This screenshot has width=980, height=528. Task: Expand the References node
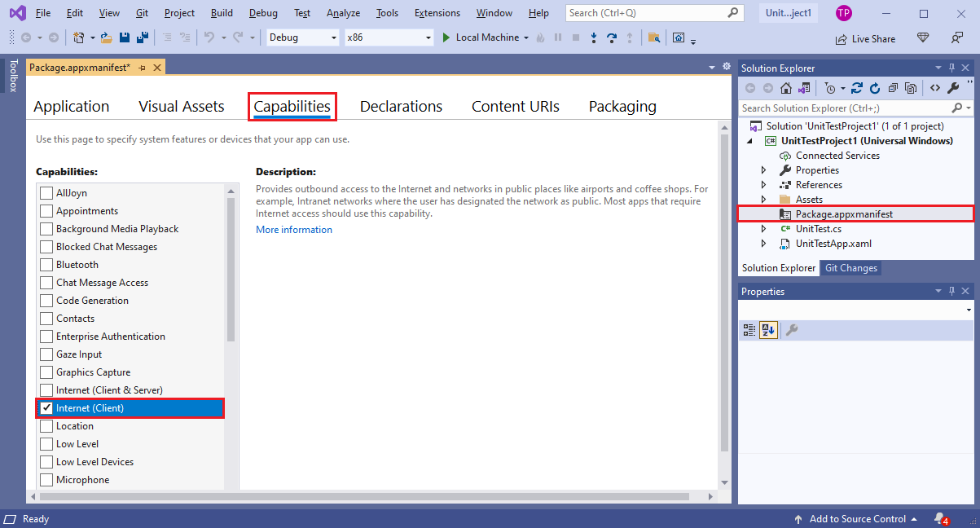763,185
